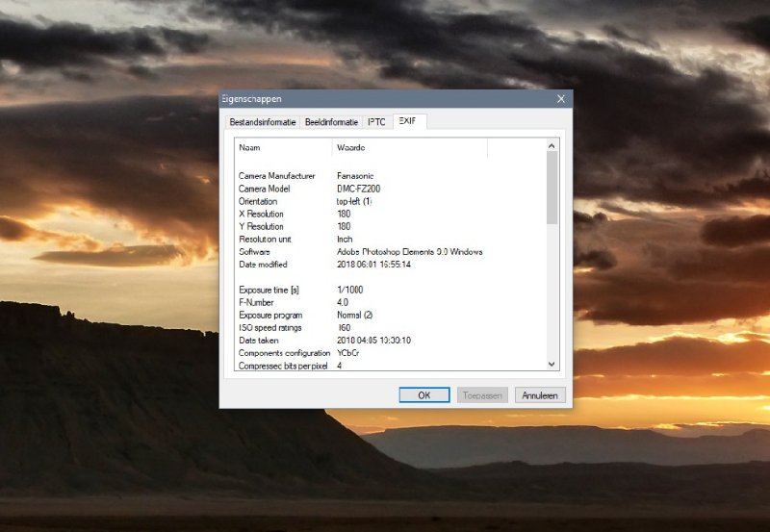Click the Waarde column header
770x532 pixels.
point(409,147)
